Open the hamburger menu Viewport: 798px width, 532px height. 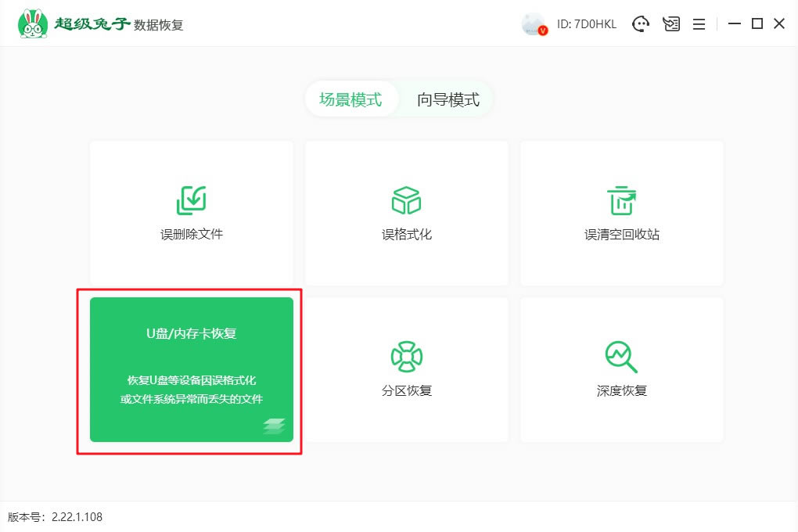click(x=699, y=23)
